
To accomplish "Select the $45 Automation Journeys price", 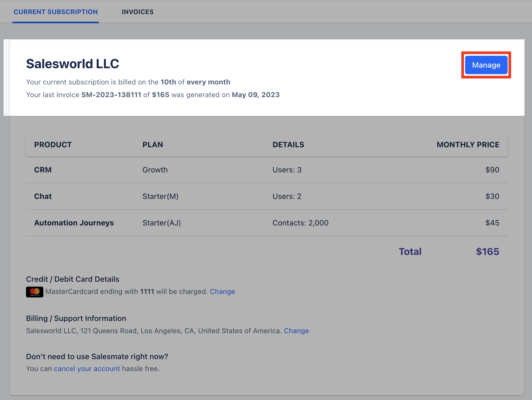I will click(492, 223).
